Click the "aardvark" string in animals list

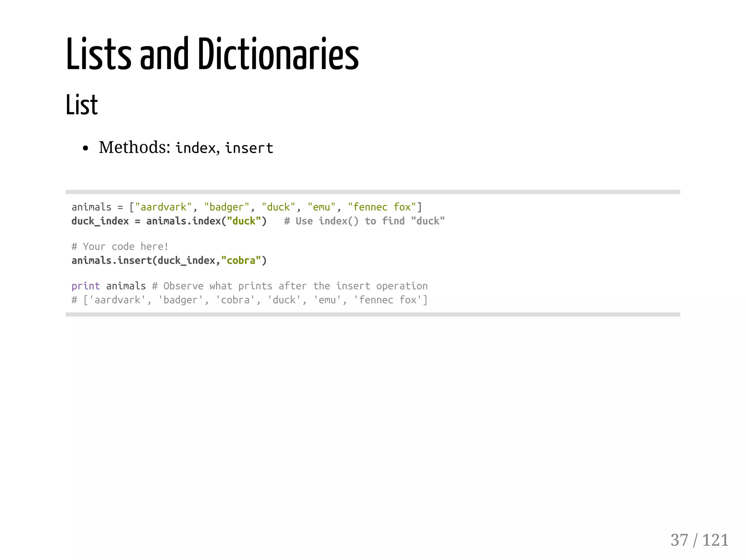[163, 207]
